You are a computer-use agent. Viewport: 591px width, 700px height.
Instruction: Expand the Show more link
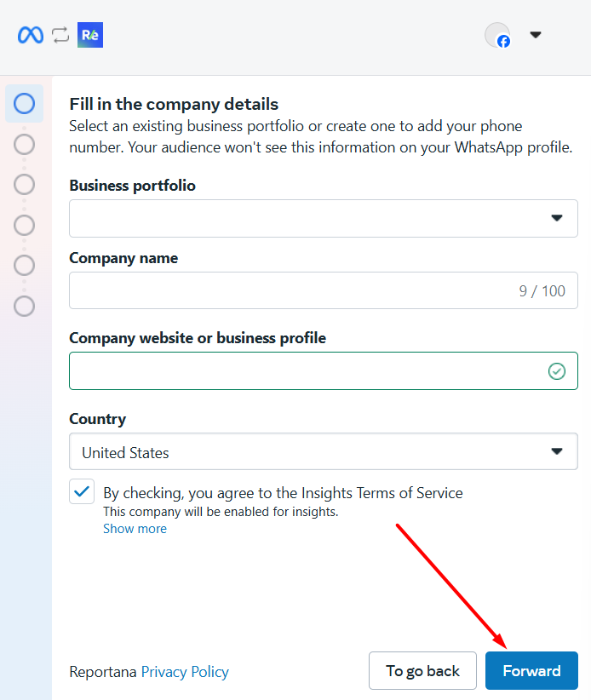click(135, 529)
